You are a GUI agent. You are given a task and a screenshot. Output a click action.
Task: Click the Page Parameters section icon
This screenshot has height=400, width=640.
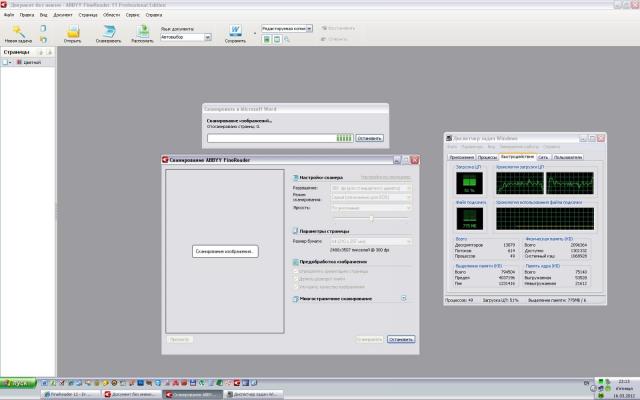pyautogui.click(x=296, y=231)
